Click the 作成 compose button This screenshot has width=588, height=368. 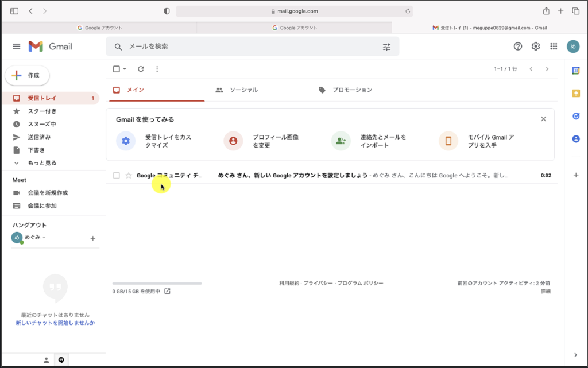point(27,75)
